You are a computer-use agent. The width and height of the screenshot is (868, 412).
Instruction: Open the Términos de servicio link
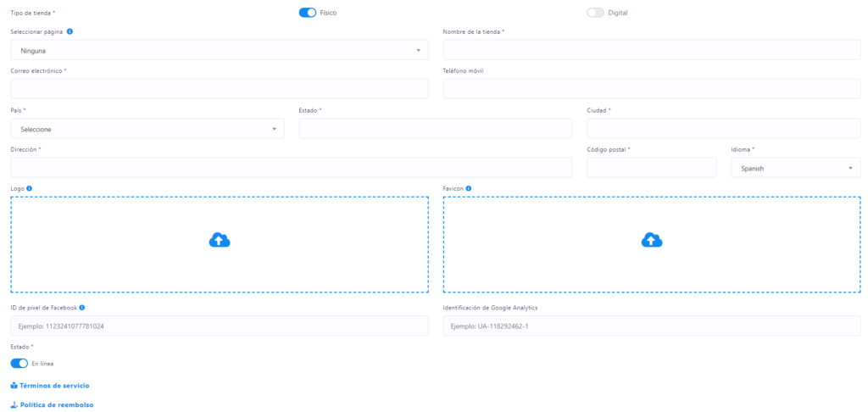tap(54, 386)
